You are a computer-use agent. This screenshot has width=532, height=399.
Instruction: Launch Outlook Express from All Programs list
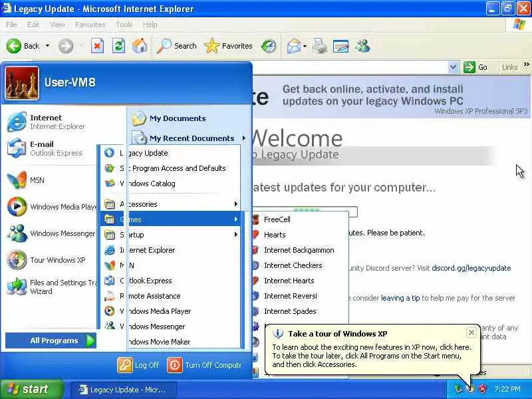(x=170, y=281)
